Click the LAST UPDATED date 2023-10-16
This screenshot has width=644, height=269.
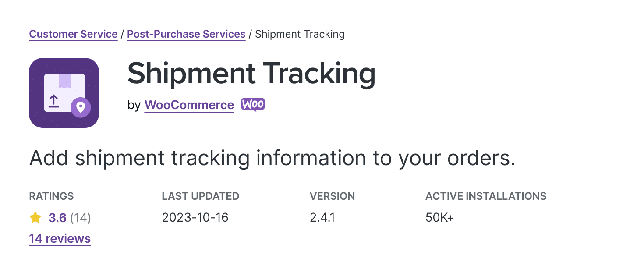tap(195, 217)
